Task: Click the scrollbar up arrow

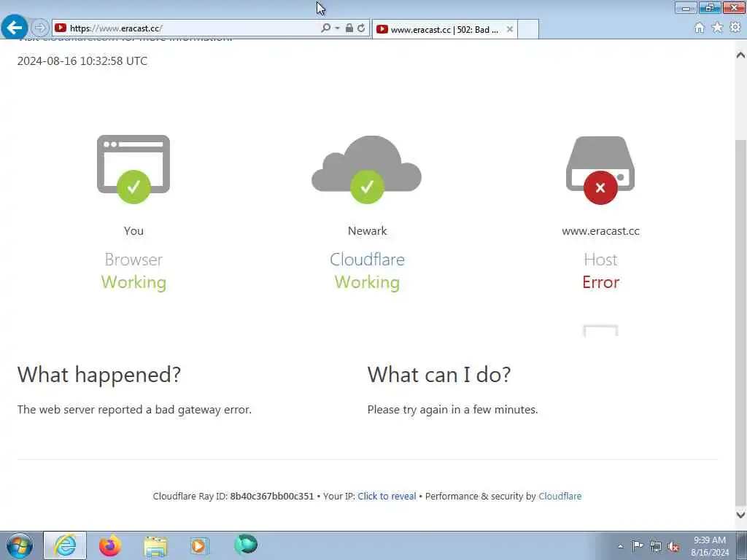Action: coord(740,55)
